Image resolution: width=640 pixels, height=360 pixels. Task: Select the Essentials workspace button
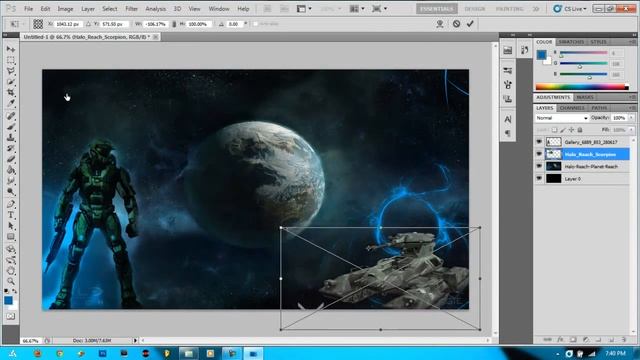[x=437, y=9]
